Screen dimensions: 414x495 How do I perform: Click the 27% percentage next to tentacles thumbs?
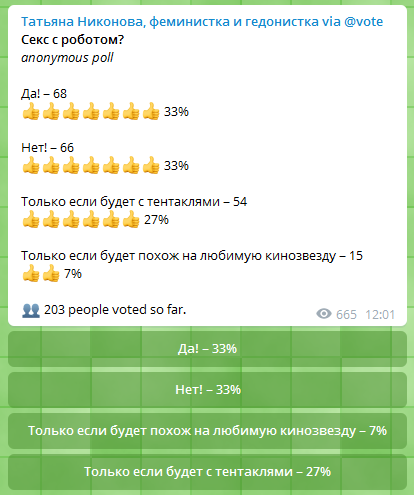156,220
